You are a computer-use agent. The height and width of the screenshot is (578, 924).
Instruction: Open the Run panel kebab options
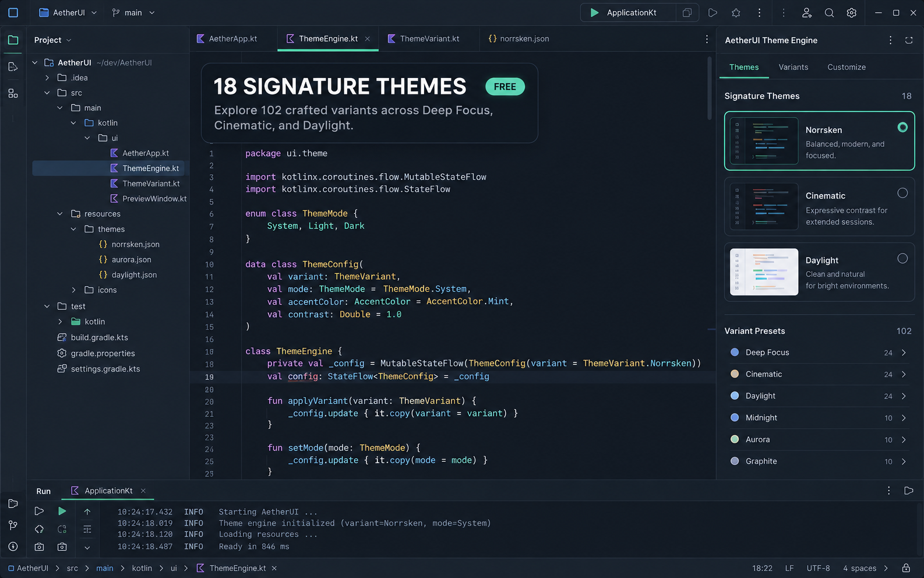tap(888, 491)
